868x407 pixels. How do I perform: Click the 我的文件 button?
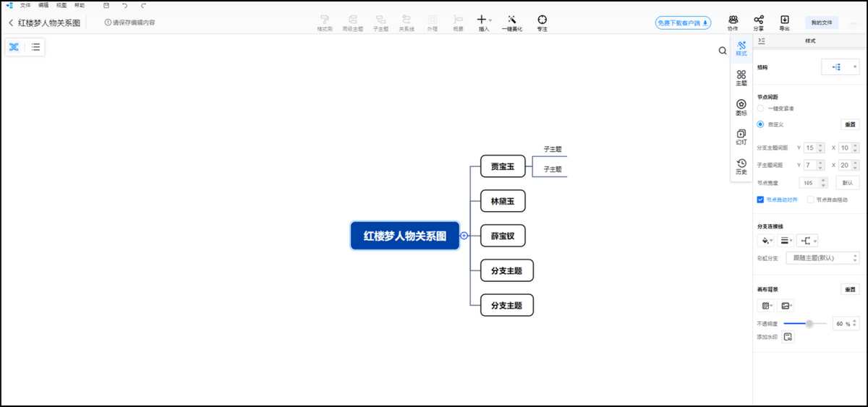pyautogui.click(x=822, y=23)
